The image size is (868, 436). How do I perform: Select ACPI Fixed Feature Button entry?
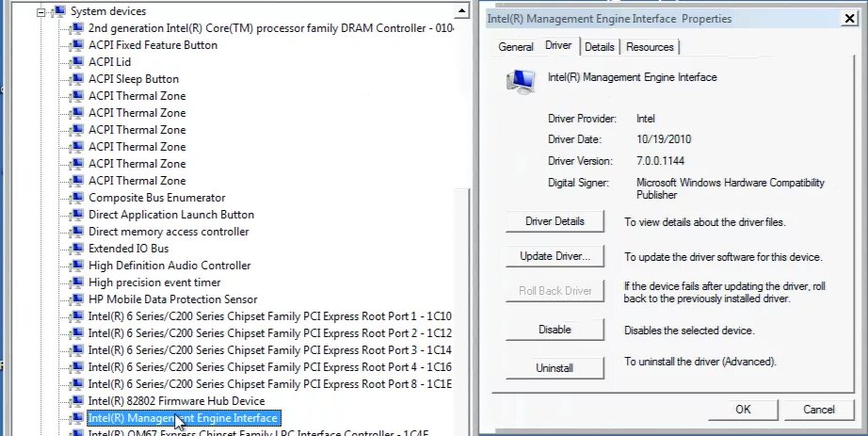(x=153, y=45)
